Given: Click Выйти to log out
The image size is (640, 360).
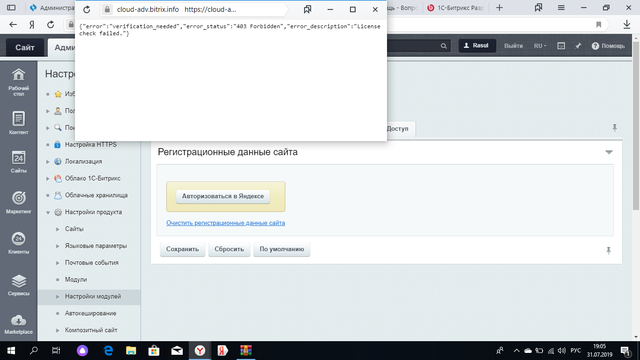Looking at the screenshot, I should point(513,46).
